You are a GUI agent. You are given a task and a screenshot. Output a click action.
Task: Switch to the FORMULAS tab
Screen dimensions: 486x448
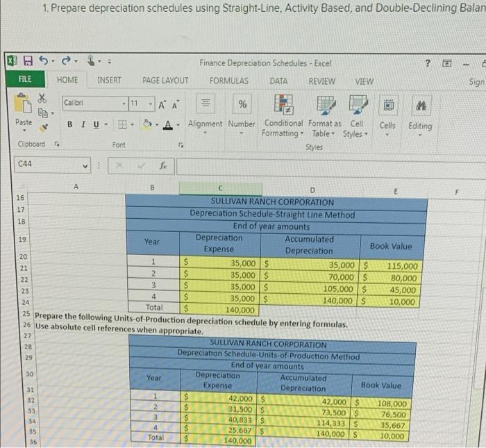point(229,81)
